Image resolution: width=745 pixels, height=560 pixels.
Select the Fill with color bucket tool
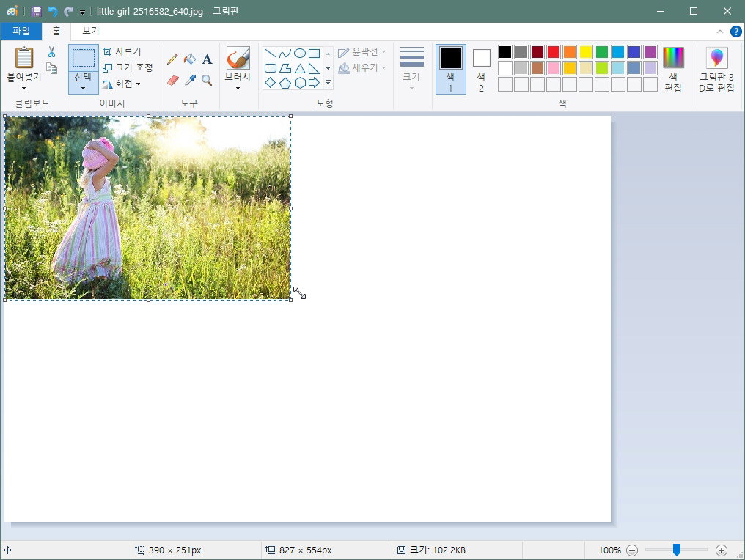coord(190,59)
